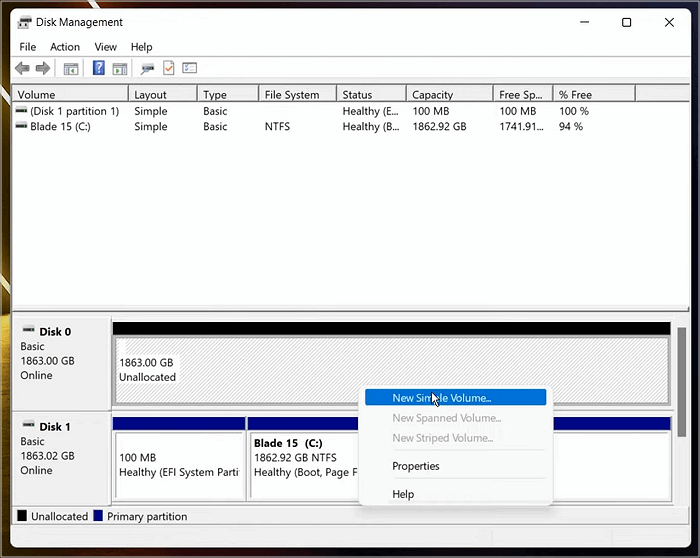Image resolution: width=700 pixels, height=558 pixels.
Task: Open the View menu
Action: click(106, 47)
